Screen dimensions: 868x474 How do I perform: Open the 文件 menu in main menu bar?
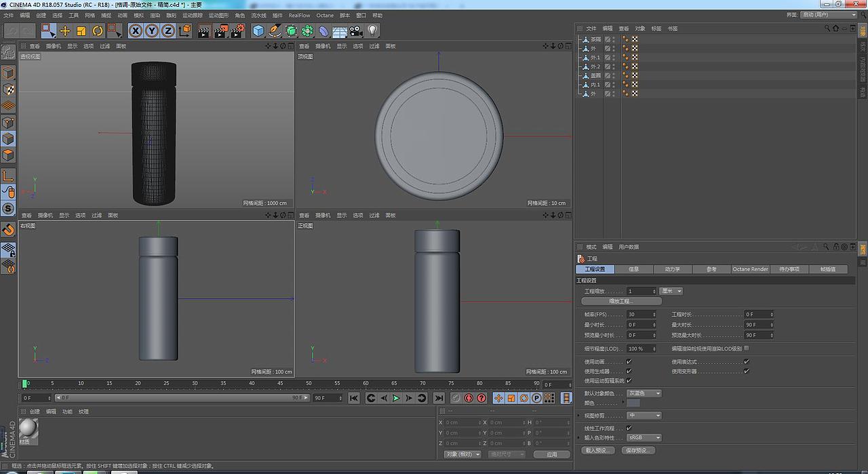pos(7,15)
